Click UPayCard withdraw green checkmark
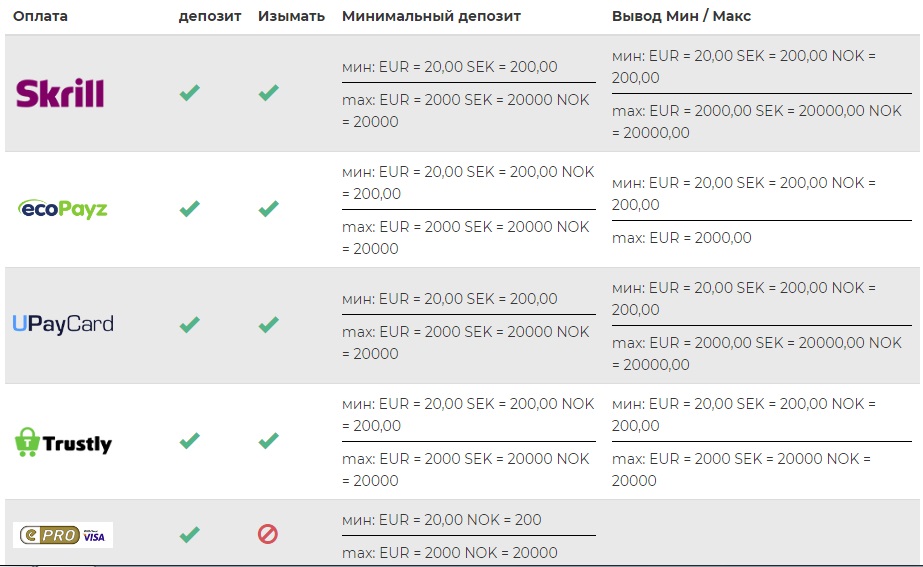The image size is (923, 567). pos(268,325)
